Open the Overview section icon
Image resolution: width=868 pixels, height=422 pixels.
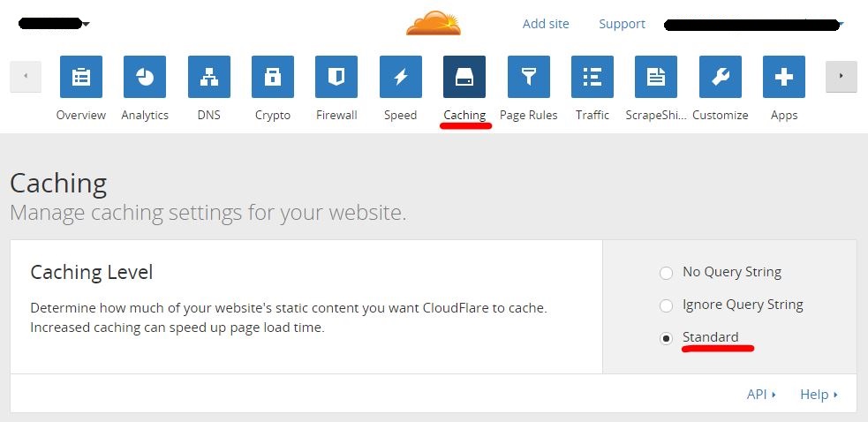[x=81, y=77]
